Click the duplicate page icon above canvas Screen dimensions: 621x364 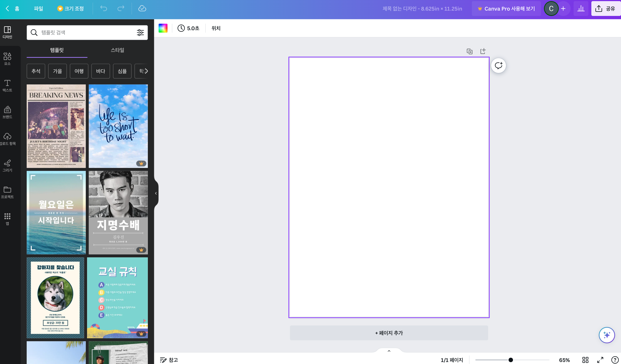pyautogui.click(x=469, y=51)
